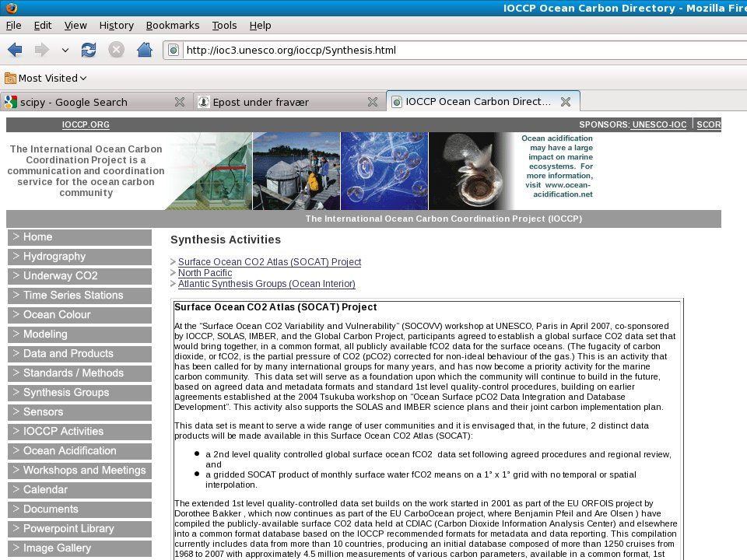Close the Epost under fravær tab
747x560 pixels.
coord(373,102)
